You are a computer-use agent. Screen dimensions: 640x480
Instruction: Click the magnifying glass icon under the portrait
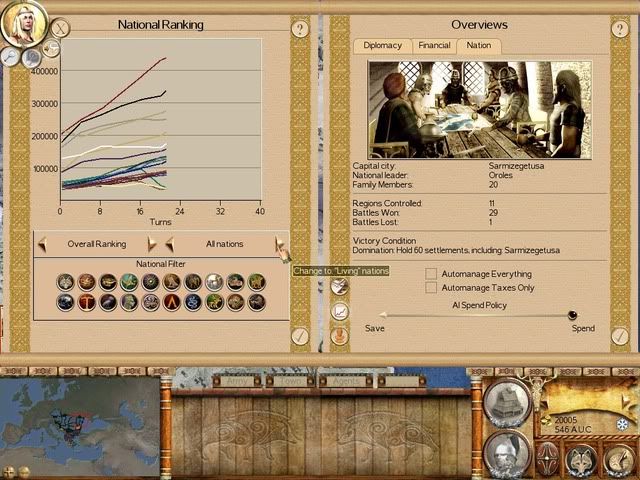(10, 58)
